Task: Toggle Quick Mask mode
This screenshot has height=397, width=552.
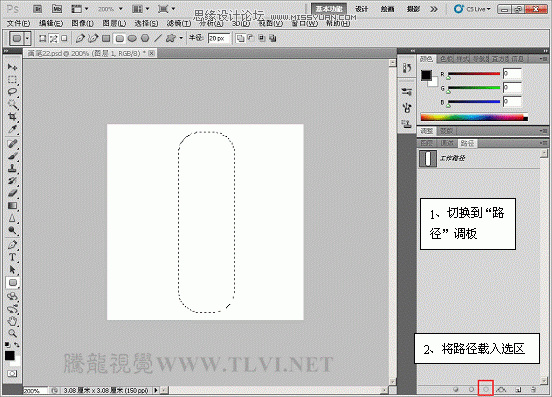Action: tap(12, 373)
